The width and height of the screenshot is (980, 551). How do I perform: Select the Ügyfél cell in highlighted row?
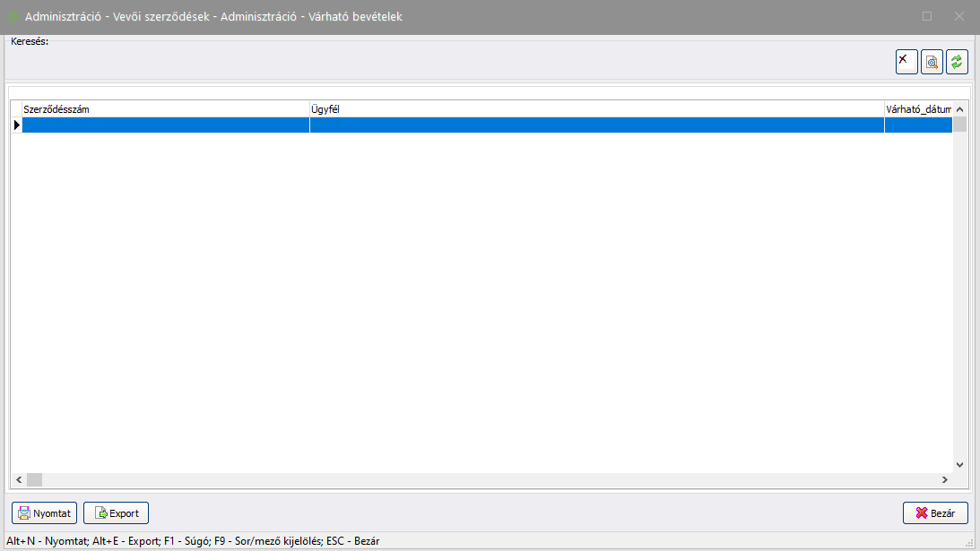click(596, 125)
